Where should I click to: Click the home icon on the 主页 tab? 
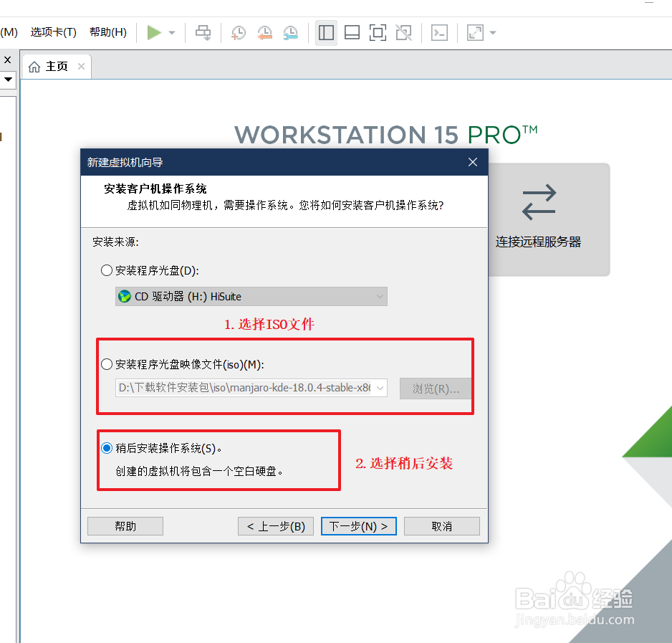[x=34, y=67]
